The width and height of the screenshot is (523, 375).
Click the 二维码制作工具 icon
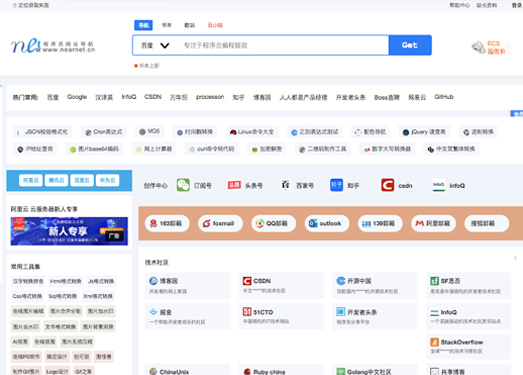[x=302, y=149]
